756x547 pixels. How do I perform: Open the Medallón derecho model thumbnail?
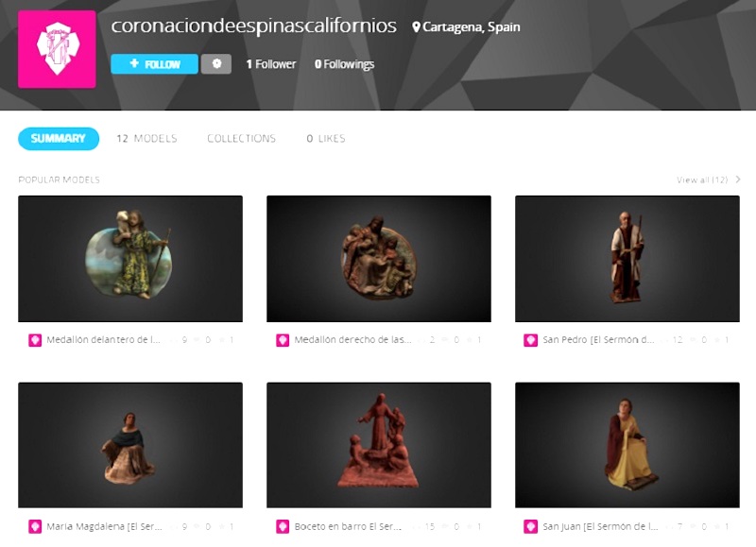[379, 259]
